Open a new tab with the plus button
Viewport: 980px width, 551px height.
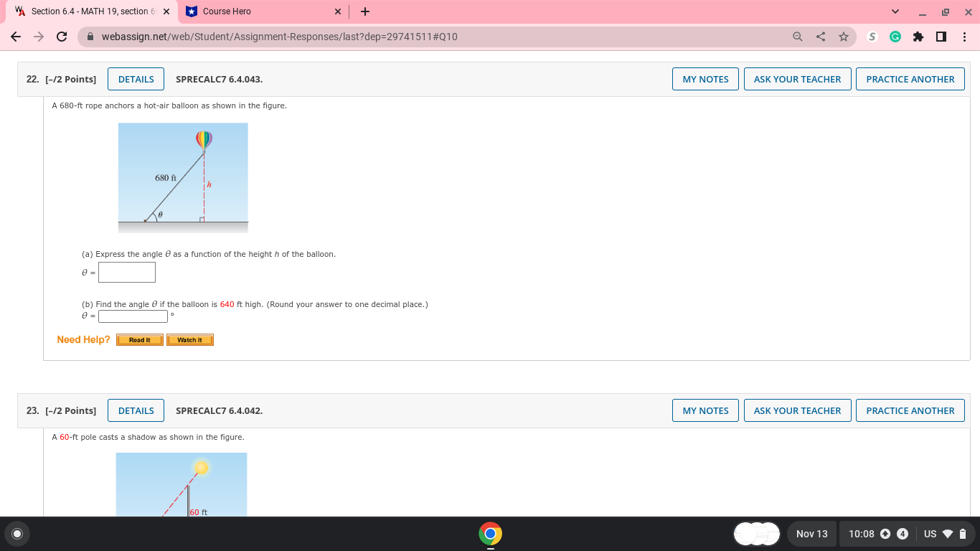[x=364, y=11]
